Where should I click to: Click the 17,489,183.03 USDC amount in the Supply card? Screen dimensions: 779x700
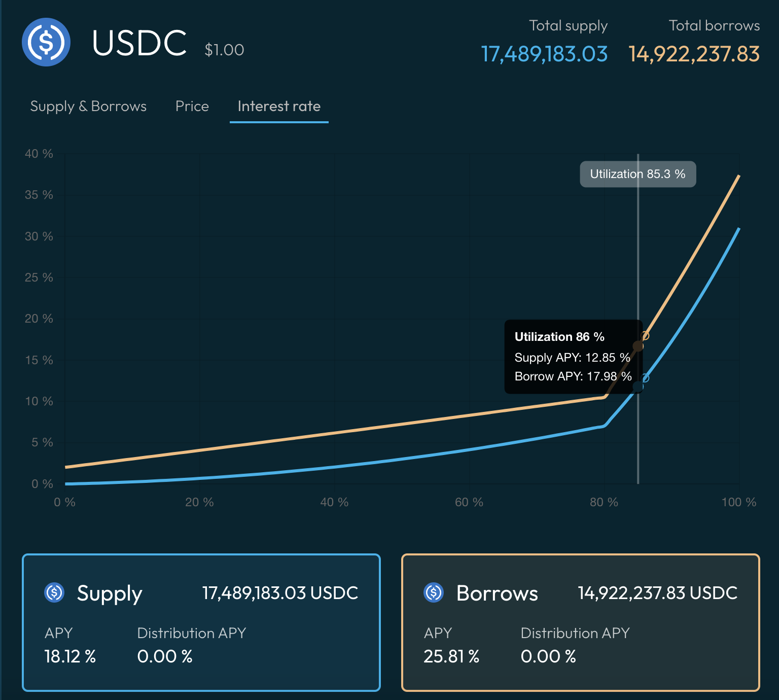[x=280, y=592]
